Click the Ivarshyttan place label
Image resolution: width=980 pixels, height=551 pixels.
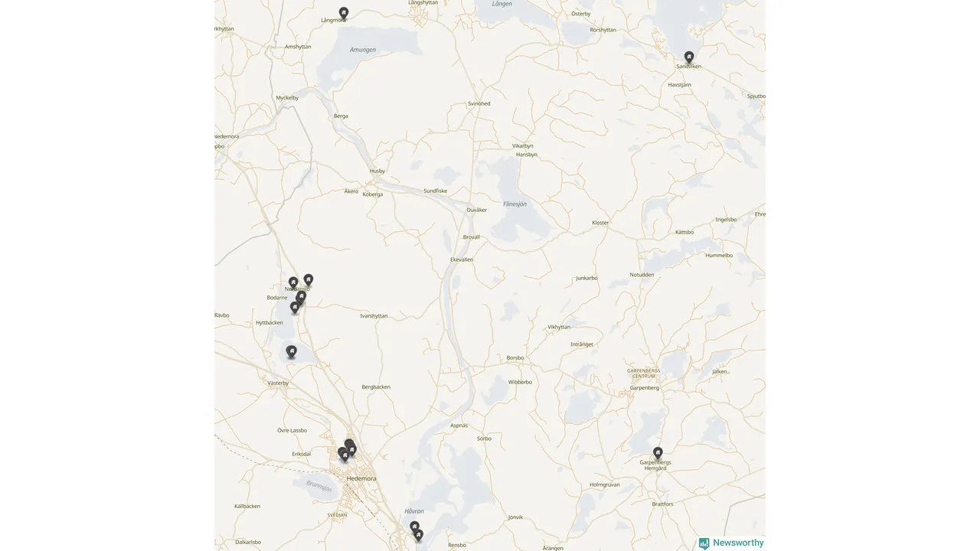click(374, 315)
